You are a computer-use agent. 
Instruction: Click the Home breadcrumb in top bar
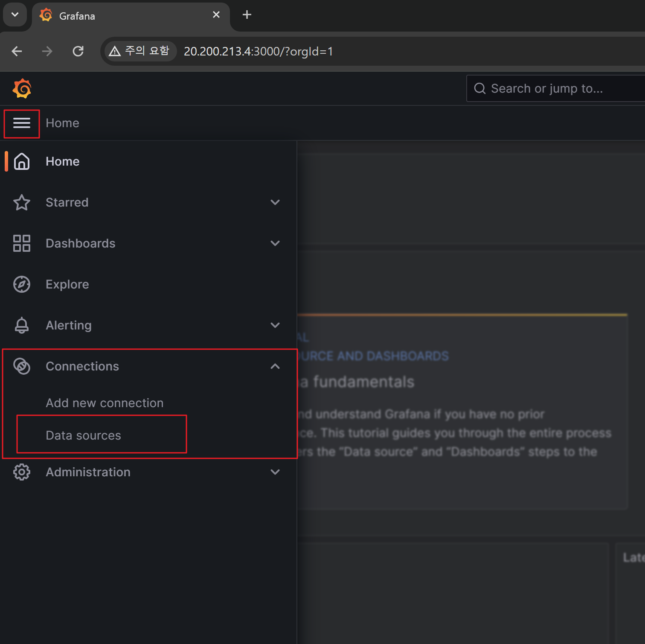coord(62,123)
